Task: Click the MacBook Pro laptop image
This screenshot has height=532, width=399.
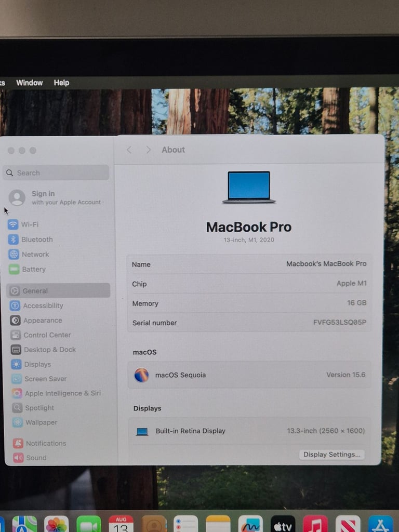Action: coord(249,187)
